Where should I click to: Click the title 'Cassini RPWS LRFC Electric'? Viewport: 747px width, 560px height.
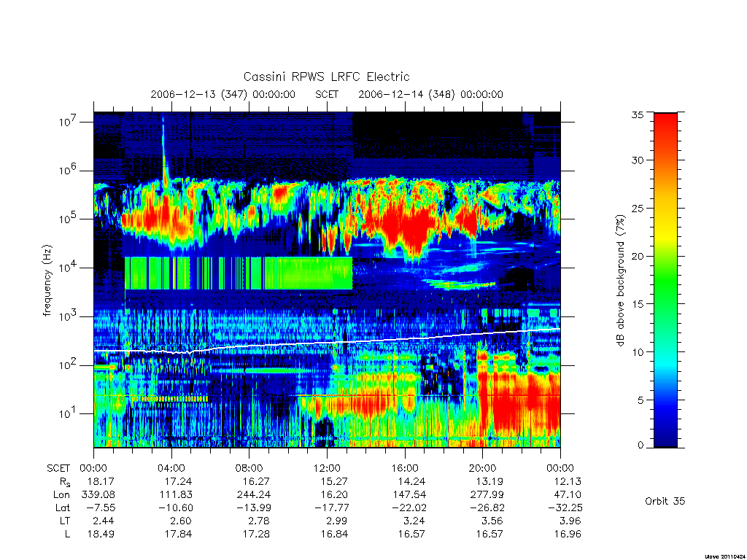coord(326,77)
